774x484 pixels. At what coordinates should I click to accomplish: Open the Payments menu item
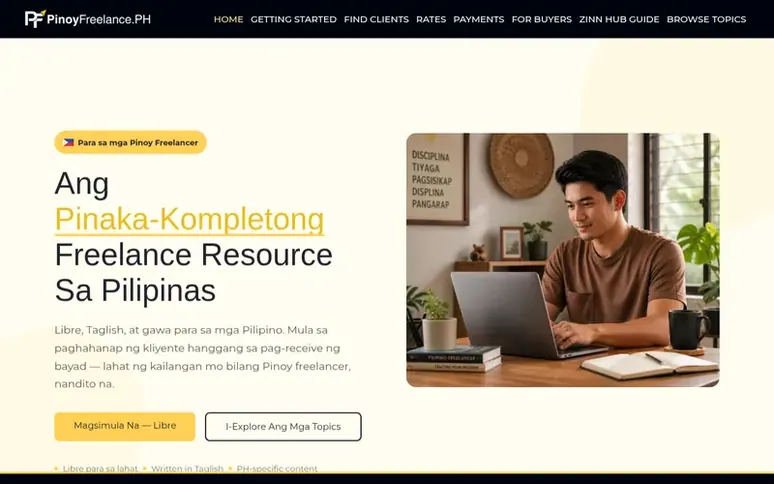[x=478, y=19]
